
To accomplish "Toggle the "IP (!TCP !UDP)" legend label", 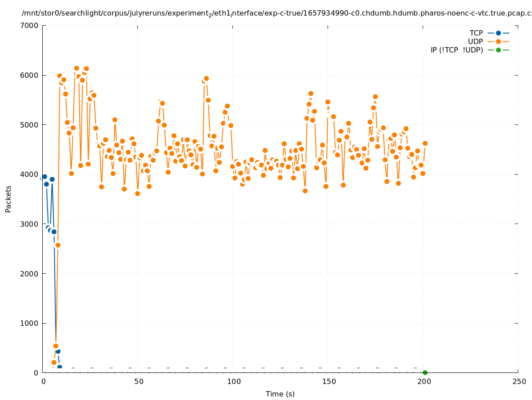I will (x=456, y=50).
